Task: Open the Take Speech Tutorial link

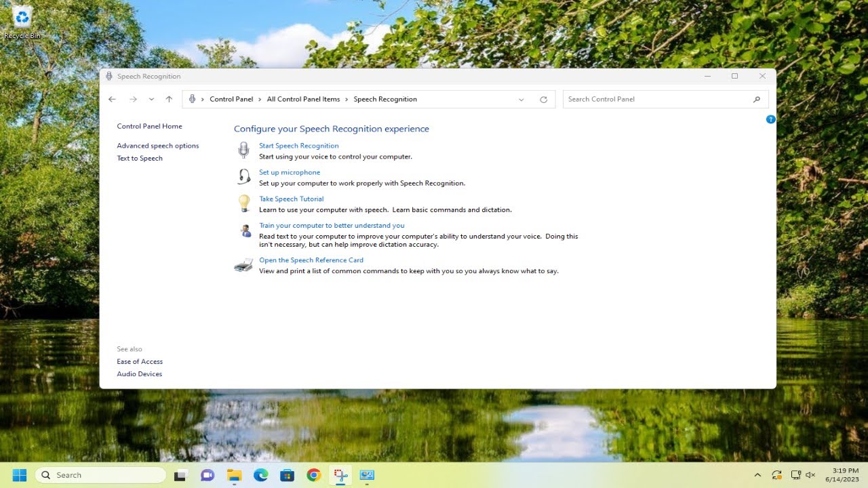Action: pos(292,199)
